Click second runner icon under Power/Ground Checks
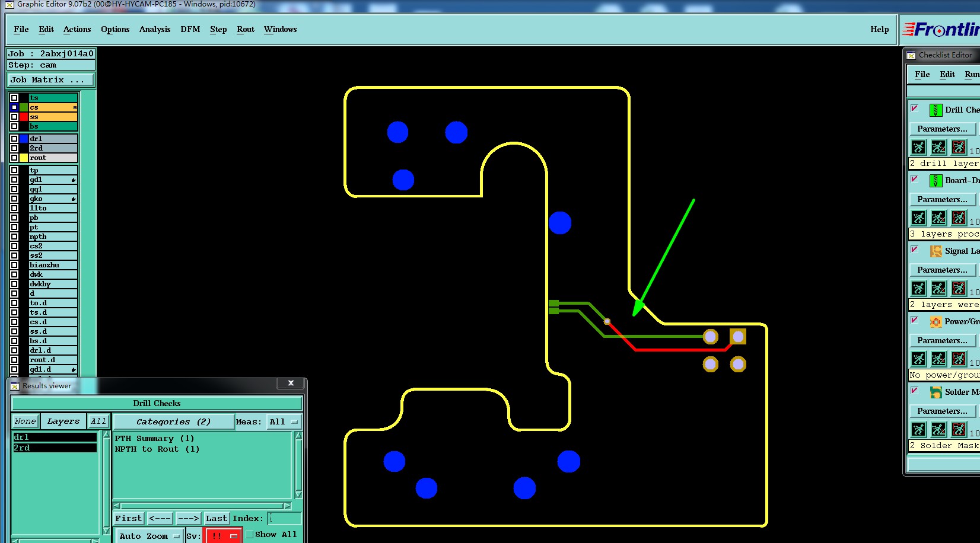The height and width of the screenshot is (543, 980). (x=938, y=359)
